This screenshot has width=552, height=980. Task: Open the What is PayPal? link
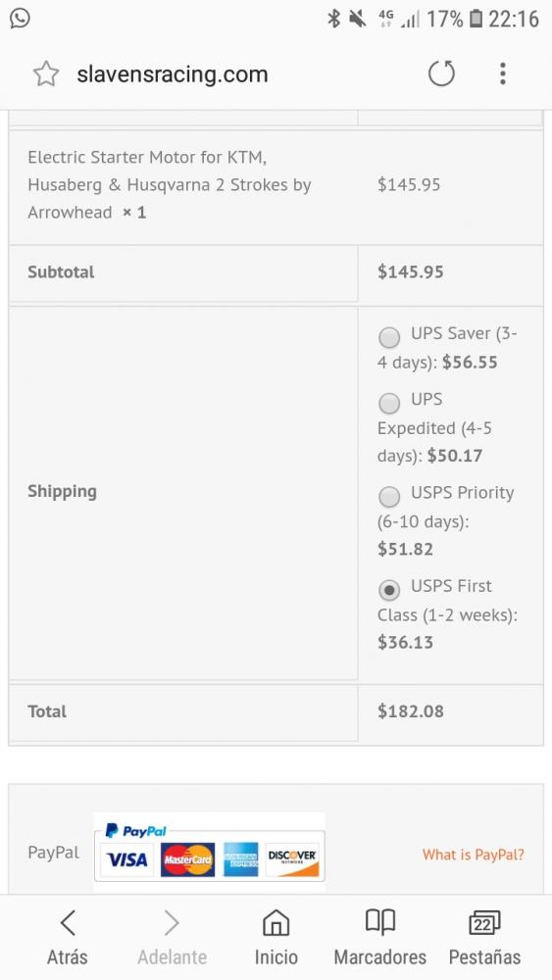(474, 855)
